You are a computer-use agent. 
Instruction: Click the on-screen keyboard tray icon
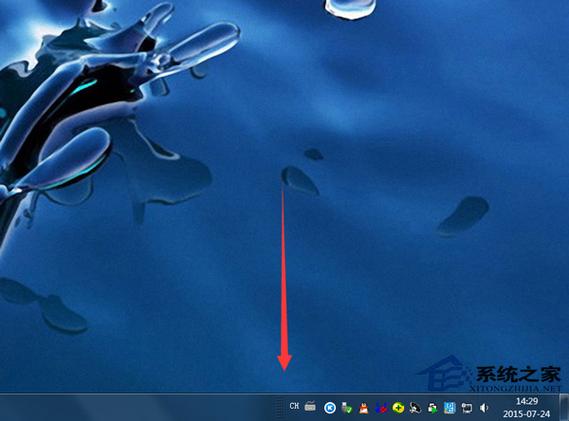coord(310,406)
